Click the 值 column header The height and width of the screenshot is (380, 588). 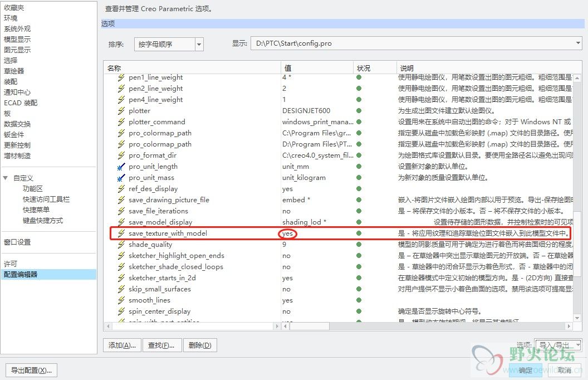[317, 68]
